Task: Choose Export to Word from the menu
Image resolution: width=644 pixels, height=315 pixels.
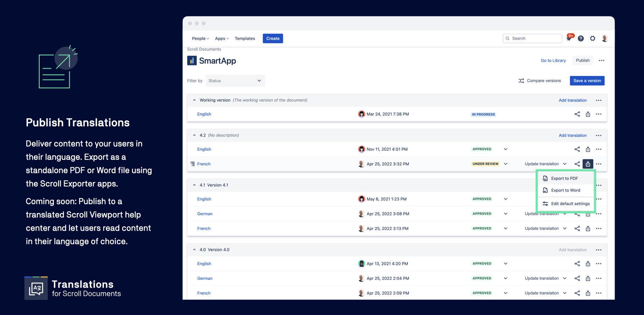Action: tap(566, 190)
